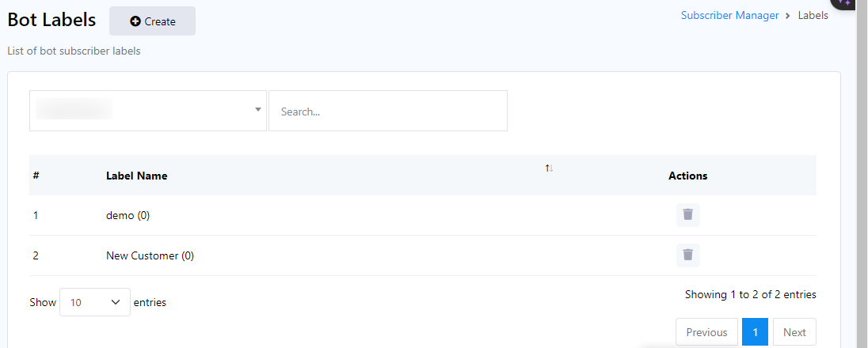Click the vertical scrollbar on the right
The image size is (868, 348).
(x=862, y=174)
